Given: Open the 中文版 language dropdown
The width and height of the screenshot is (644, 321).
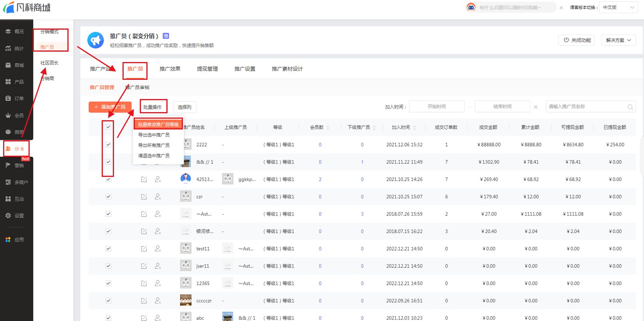Looking at the screenshot, I should [619, 7].
